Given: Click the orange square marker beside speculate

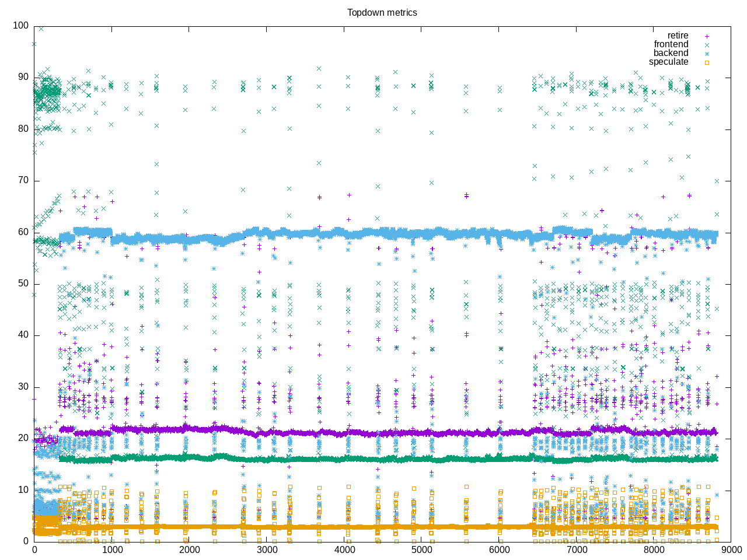Looking at the screenshot, I should [x=707, y=62].
